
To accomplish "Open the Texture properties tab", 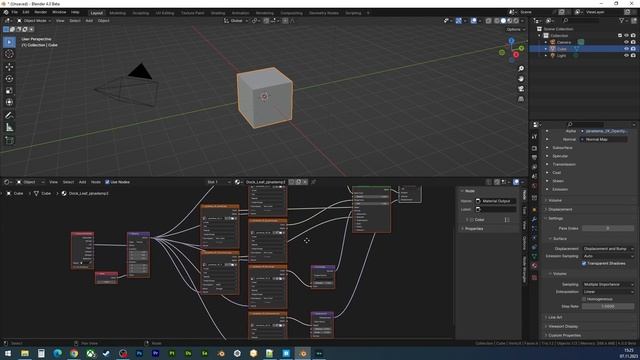I will click(534, 278).
